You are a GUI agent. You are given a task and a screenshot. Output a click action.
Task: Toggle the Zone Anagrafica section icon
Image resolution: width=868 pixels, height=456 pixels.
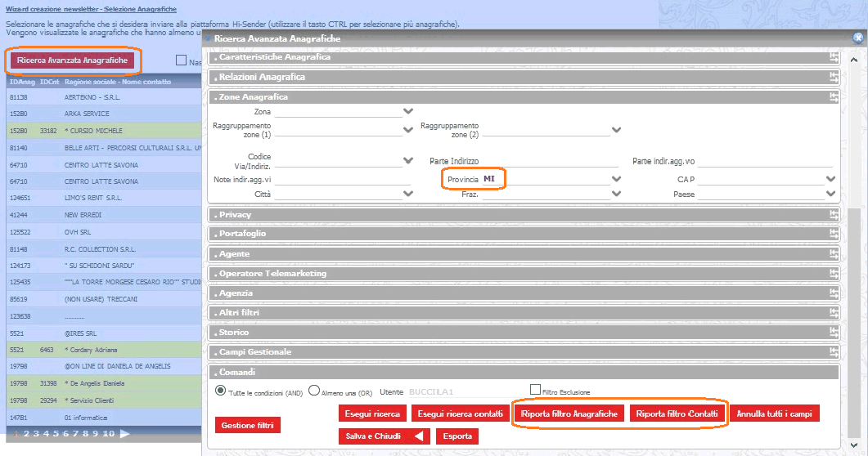[834, 97]
